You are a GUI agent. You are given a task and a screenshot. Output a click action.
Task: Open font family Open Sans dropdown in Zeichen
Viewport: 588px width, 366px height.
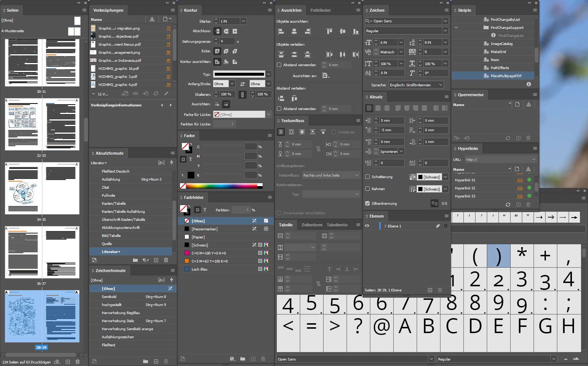click(445, 21)
